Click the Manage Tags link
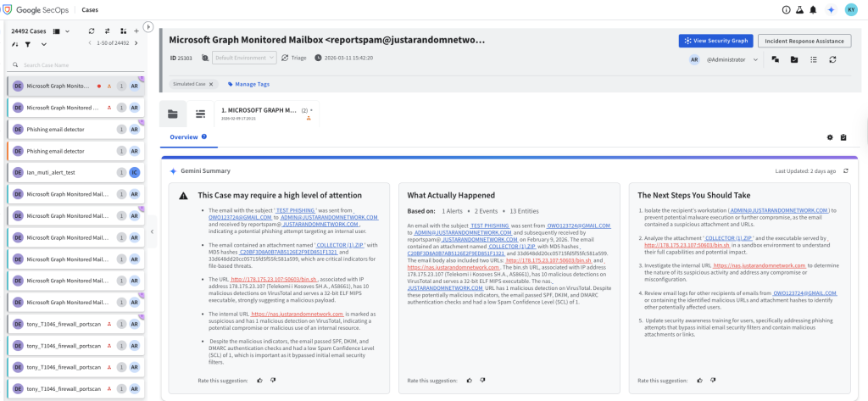This screenshot has width=868, height=401. [248, 84]
